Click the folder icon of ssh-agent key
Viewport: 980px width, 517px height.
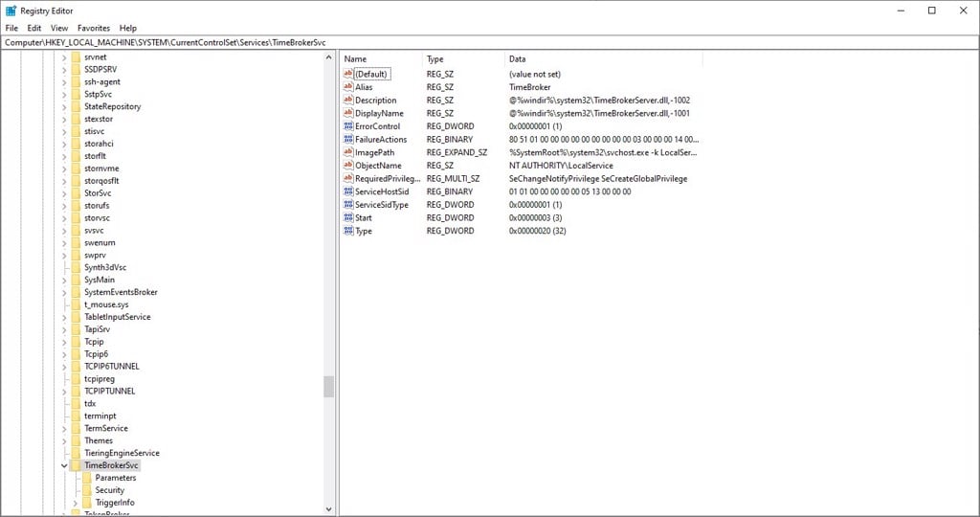point(76,82)
